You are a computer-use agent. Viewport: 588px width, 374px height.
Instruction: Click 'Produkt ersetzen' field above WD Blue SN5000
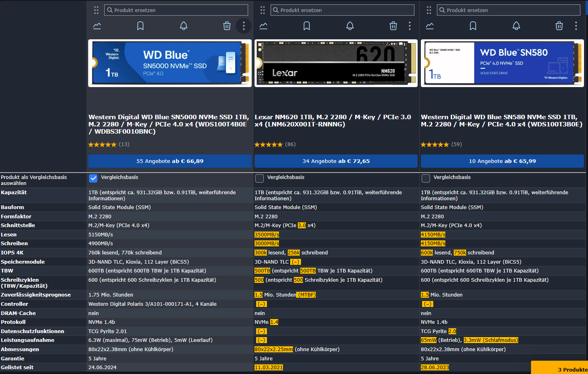(x=176, y=10)
